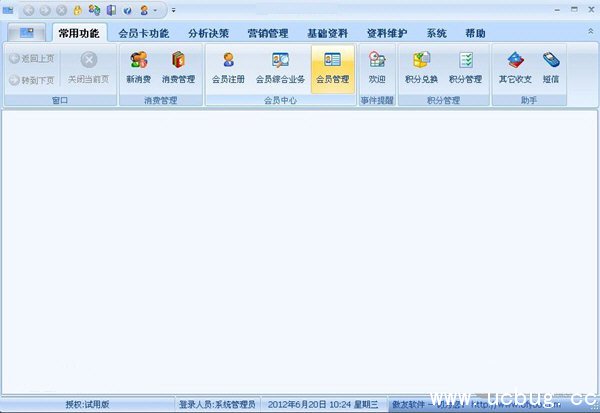This screenshot has width=600, height=413.
Task: Select the highlighted 会员管理 button
Action: (x=332, y=67)
